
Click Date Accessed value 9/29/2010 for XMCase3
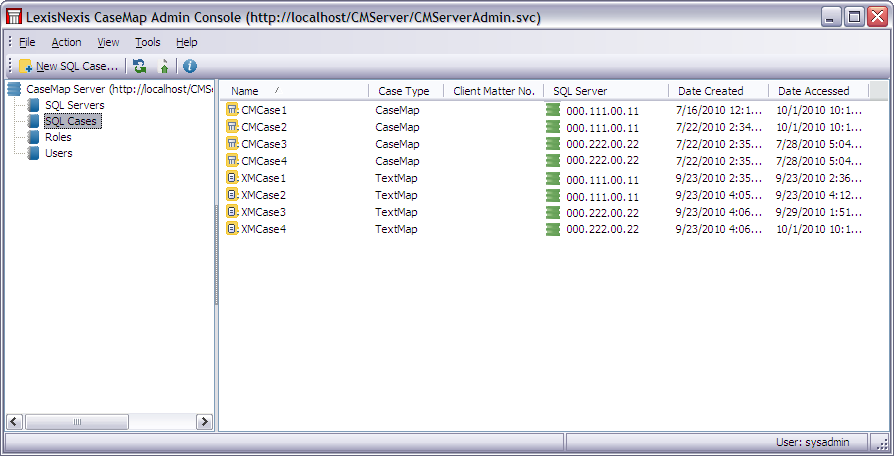[x=819, y=213]
